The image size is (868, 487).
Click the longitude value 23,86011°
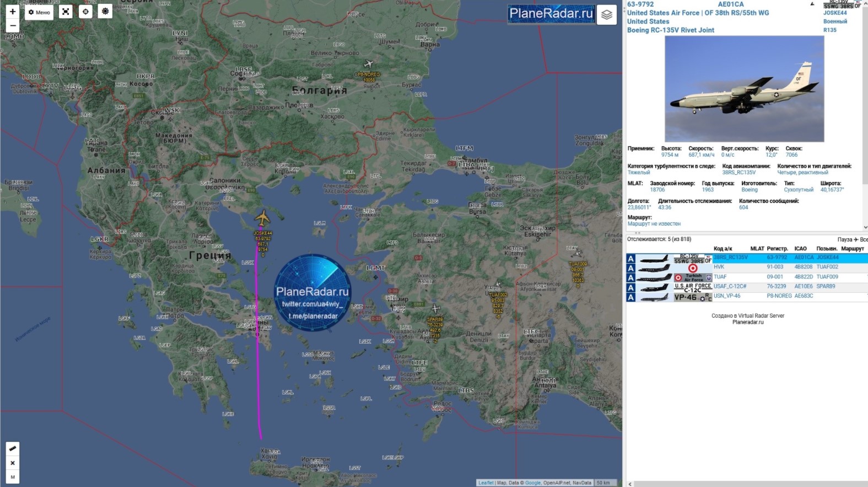(x=639, y=207)
